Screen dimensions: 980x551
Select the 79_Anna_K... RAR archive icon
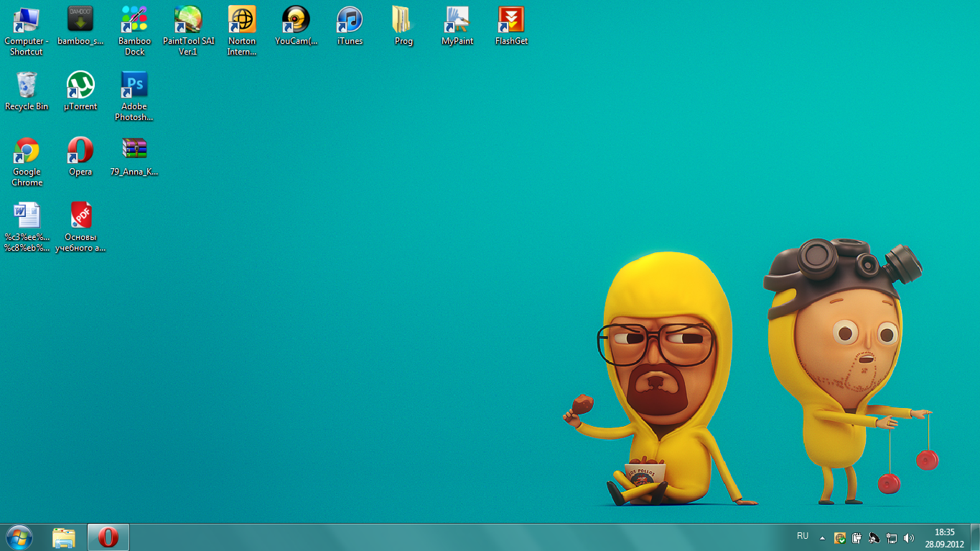pyautogui.click(x=134, y=157)
